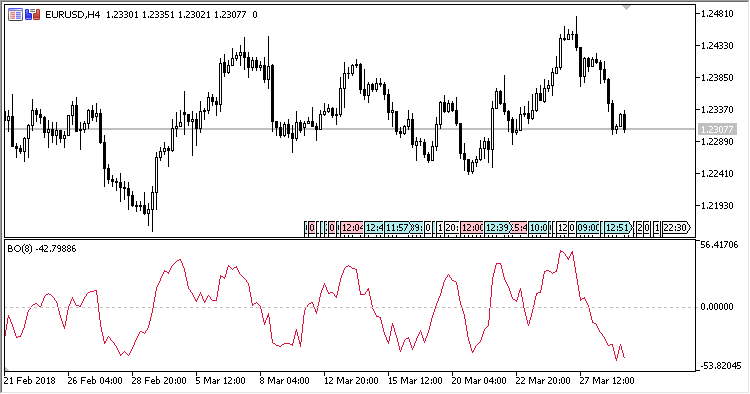Click the pink 12:00 event marker
Viewport: 750px width, 394px height.
[x=472, y=228]
